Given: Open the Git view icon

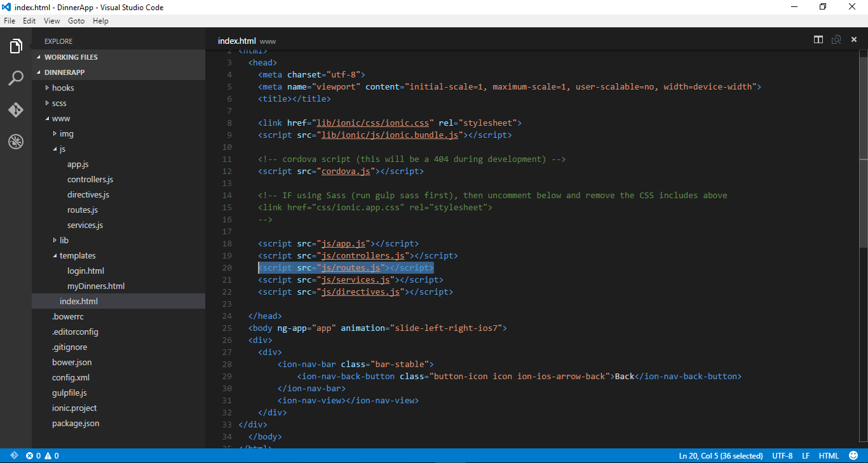Looking at the screenshot, I should 15,109.
